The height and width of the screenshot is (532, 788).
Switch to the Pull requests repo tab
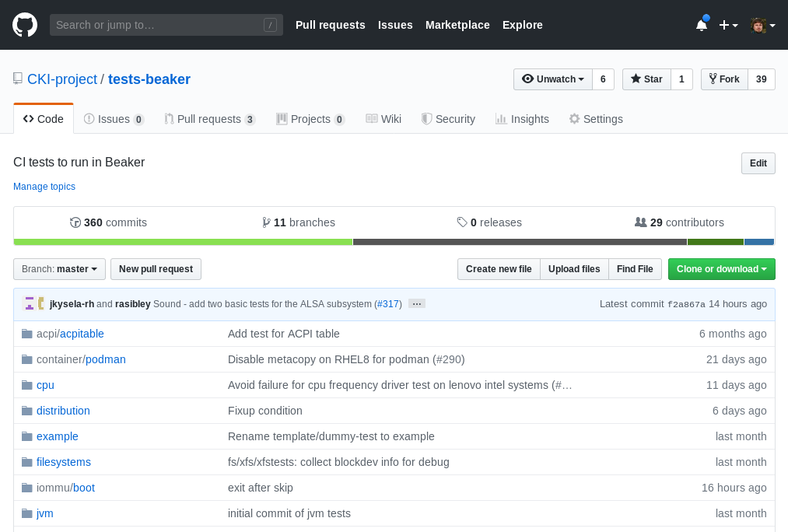point(210,119)
